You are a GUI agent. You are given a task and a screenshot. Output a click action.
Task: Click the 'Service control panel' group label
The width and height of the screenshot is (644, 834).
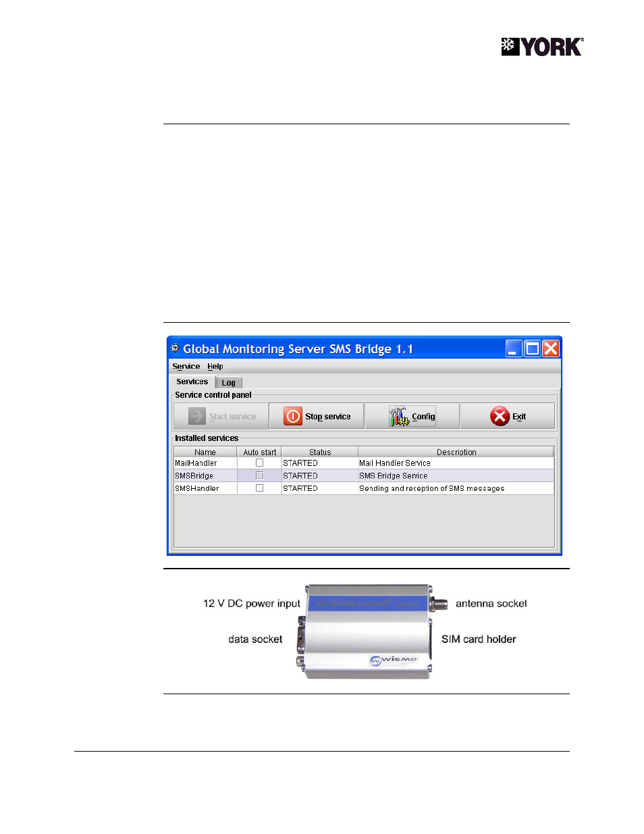tap(213, 395)
